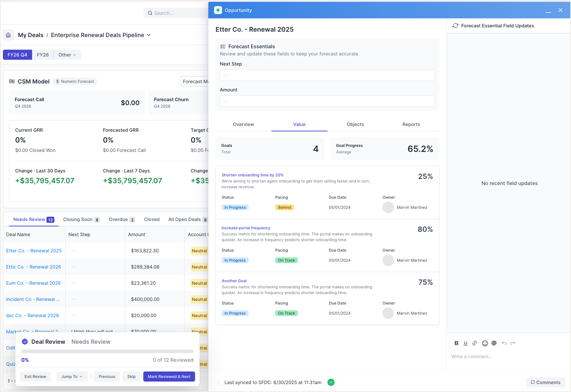571x392 pixels.
Task: Expand the Enterprise Renewal Deals Pipeline dropdown
Action: pyautogui.click(x=149, y=35)
